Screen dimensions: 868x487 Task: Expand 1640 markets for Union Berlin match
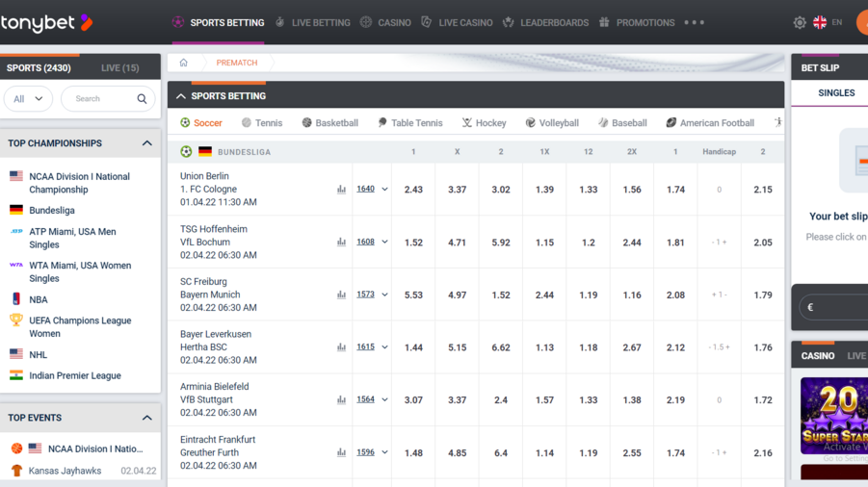[372, 190]
